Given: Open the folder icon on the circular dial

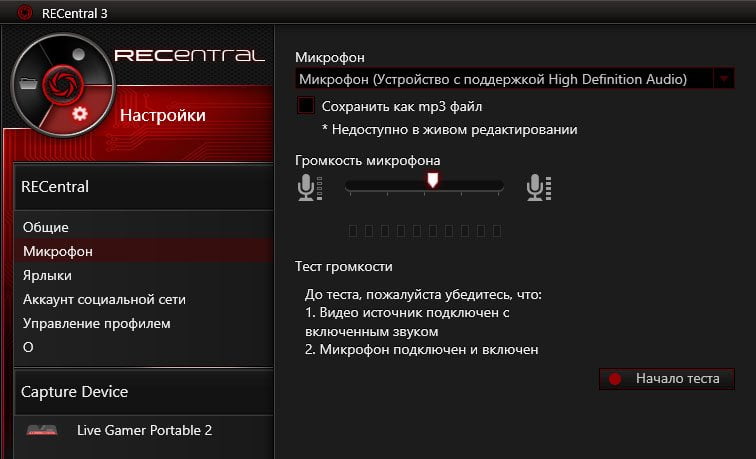Looking at the screenshot, I should [29, 83].
